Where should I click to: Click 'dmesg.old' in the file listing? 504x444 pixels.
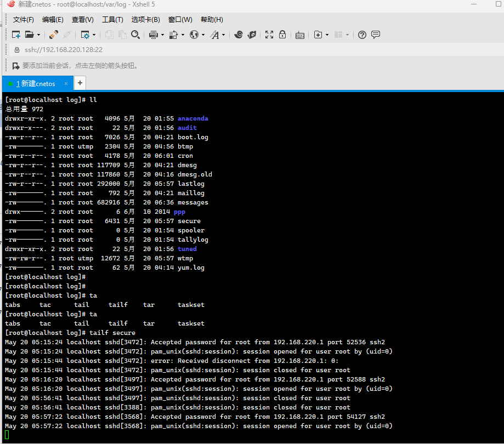point(195,174)
